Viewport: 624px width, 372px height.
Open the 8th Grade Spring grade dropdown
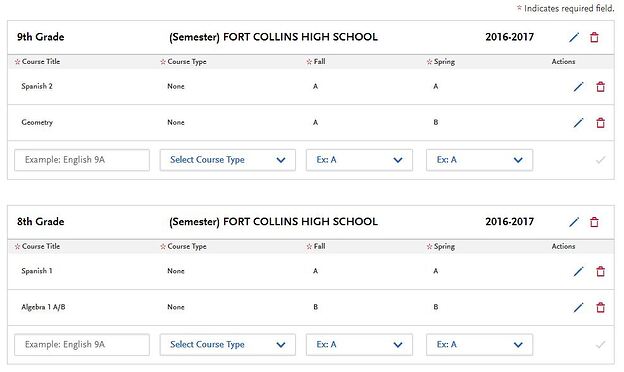(479, 345)
